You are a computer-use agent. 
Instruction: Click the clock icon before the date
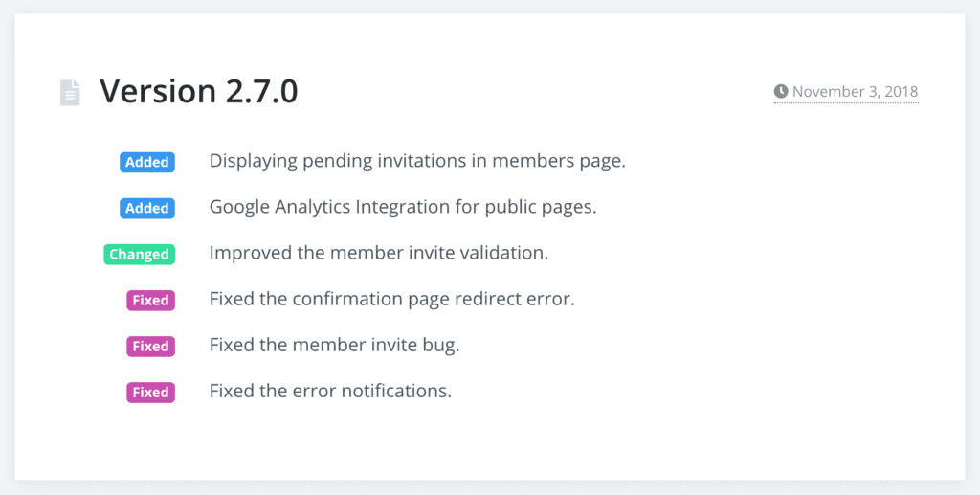(781, 91)
